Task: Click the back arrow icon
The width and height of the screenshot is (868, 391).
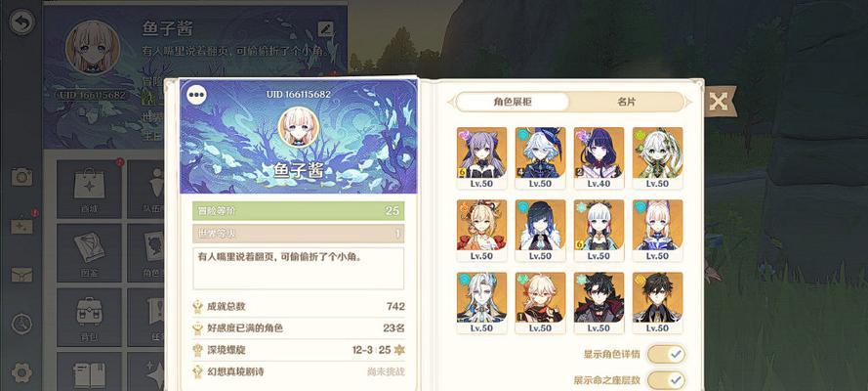Action: click(x=22, y=22)
